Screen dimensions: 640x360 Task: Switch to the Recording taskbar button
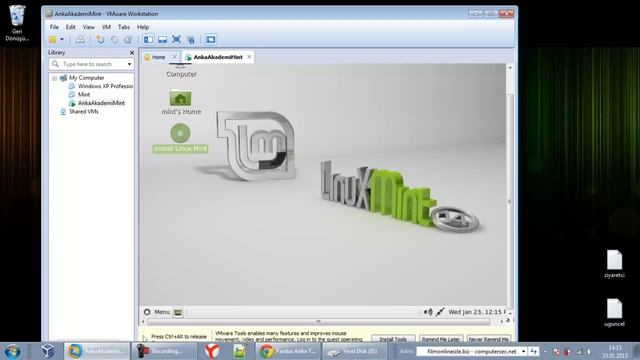click(x=164, y=351)
